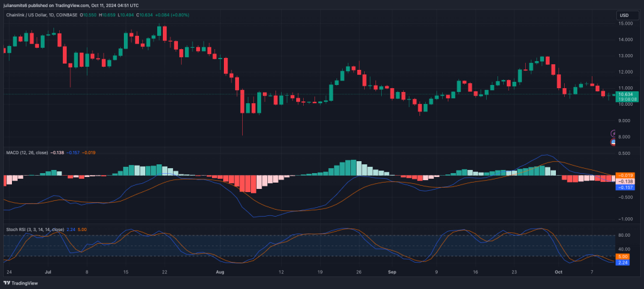
Task: Click the 13.000 price axis label
Action: pos(625,56)
